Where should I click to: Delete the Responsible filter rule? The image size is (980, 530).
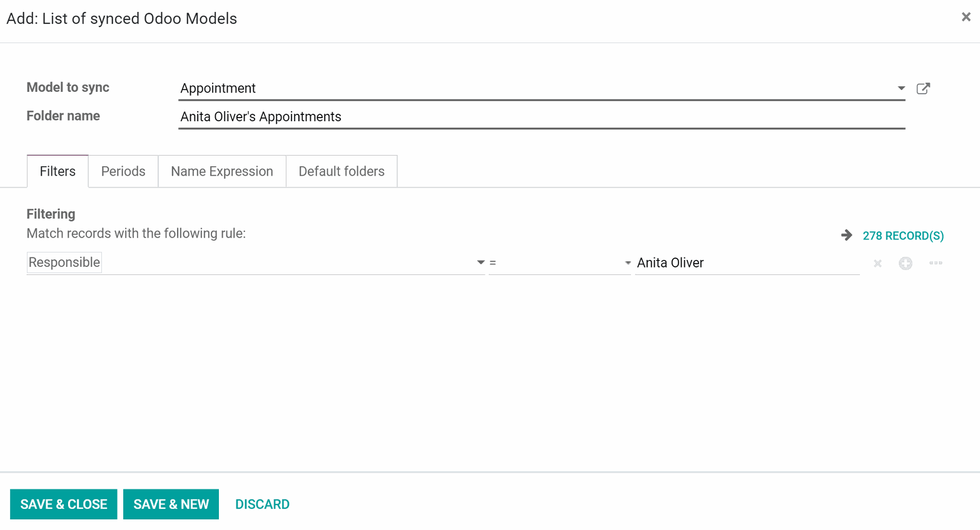[877, 263]
